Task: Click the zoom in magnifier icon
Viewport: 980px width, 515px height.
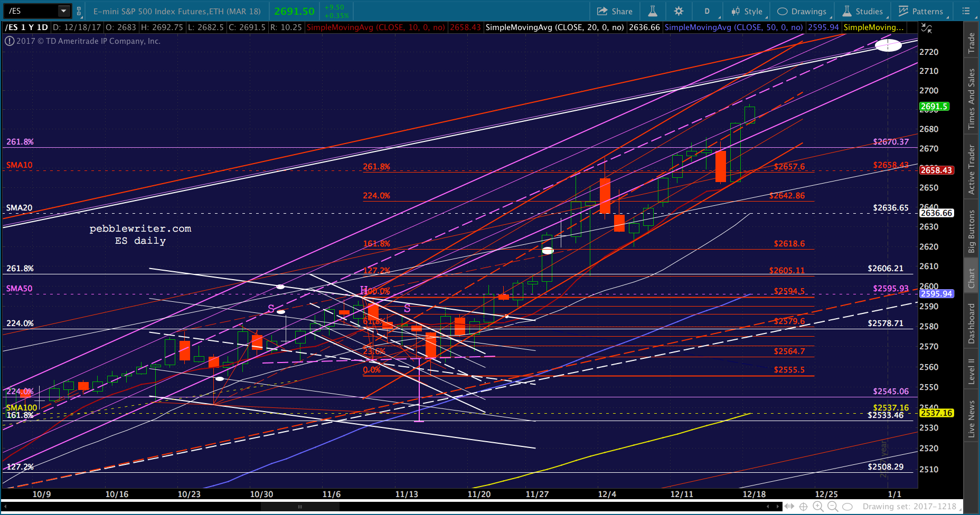Action: tap(818, 507)
